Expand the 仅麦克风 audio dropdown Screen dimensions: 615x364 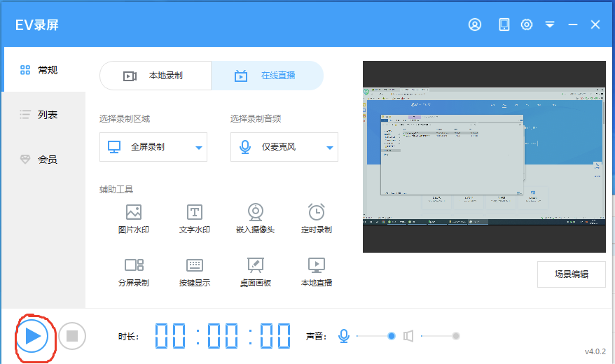(x=284, y=147)
